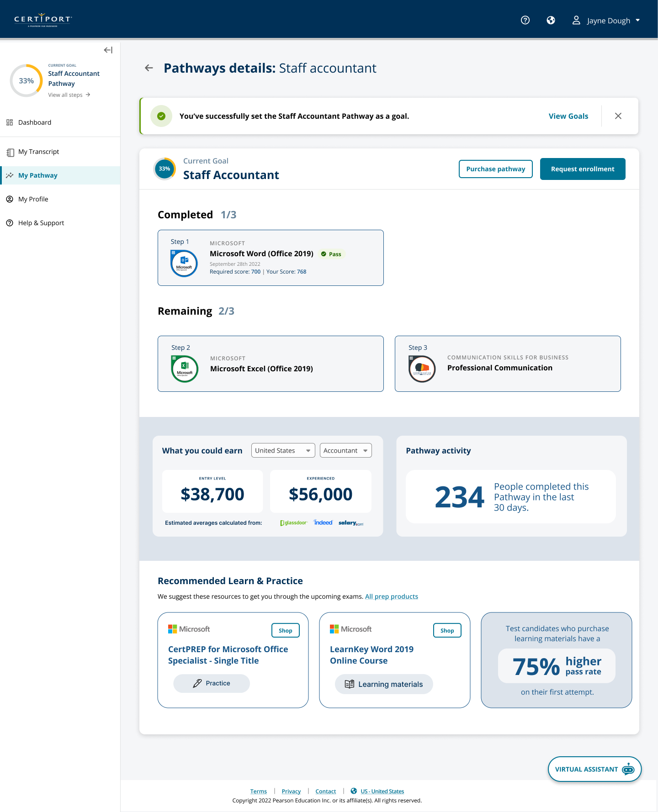Go back using the arrow beside Pathways details
The width and height of the screenshot is (658, 812).
(149, 68)
